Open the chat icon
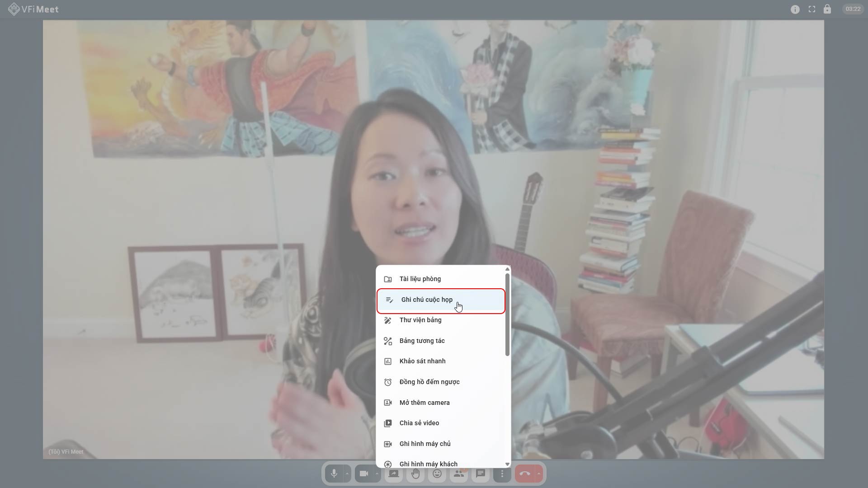The image size is (868, 488). point(481,474)
